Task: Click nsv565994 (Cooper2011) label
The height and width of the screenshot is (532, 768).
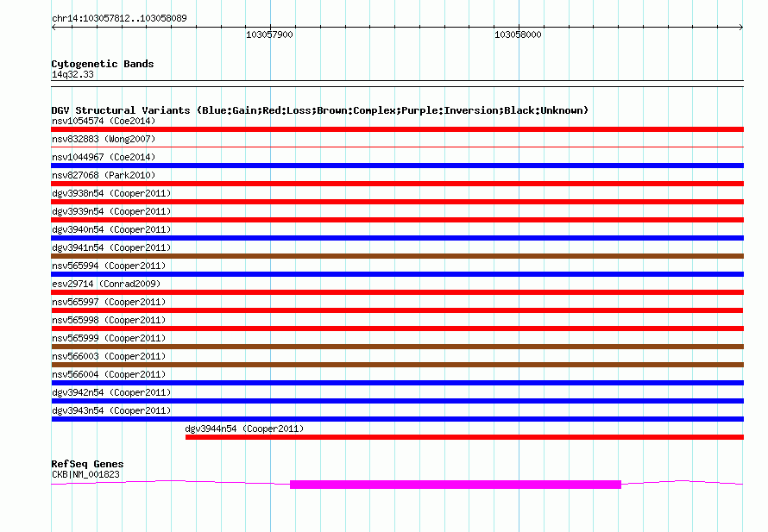Action: pyautogui.click(x=109, y=266)
